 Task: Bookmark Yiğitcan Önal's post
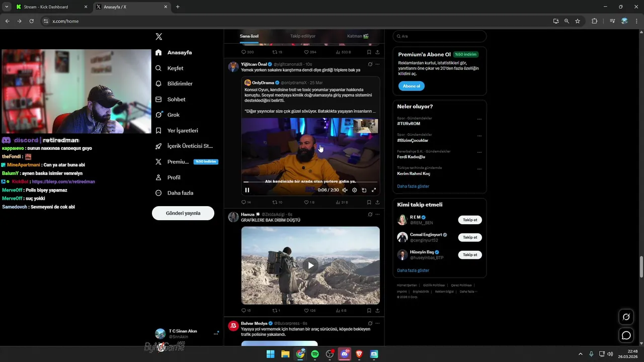click(369, 202)
